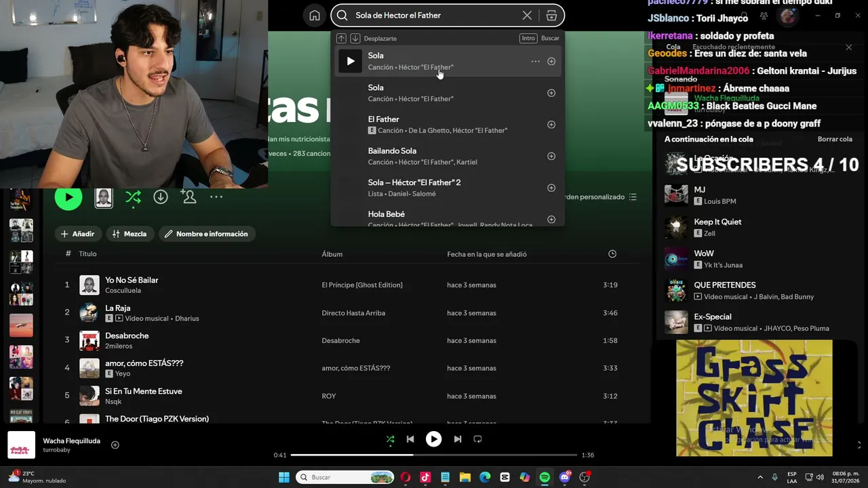Open the El Príncipe [Ghost Edition] album
This screenshot has height=488, width=868.
(362, 285)
